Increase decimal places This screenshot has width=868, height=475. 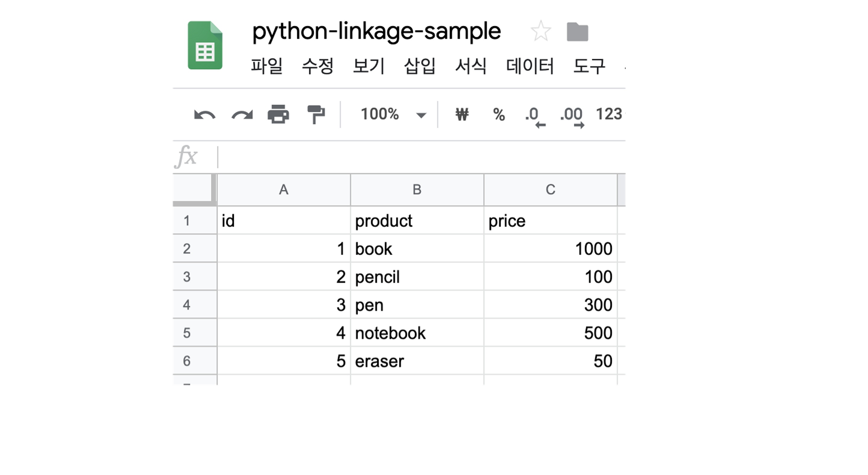572,117
